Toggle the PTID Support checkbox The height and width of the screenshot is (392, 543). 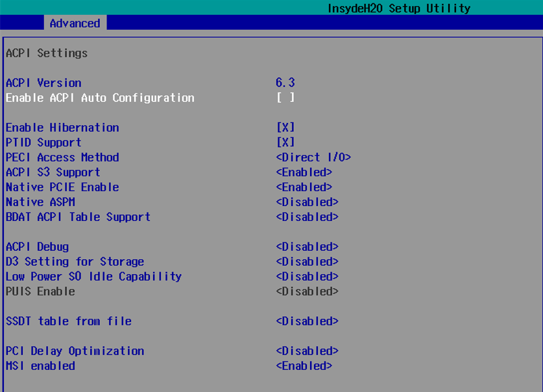point(285,143)
